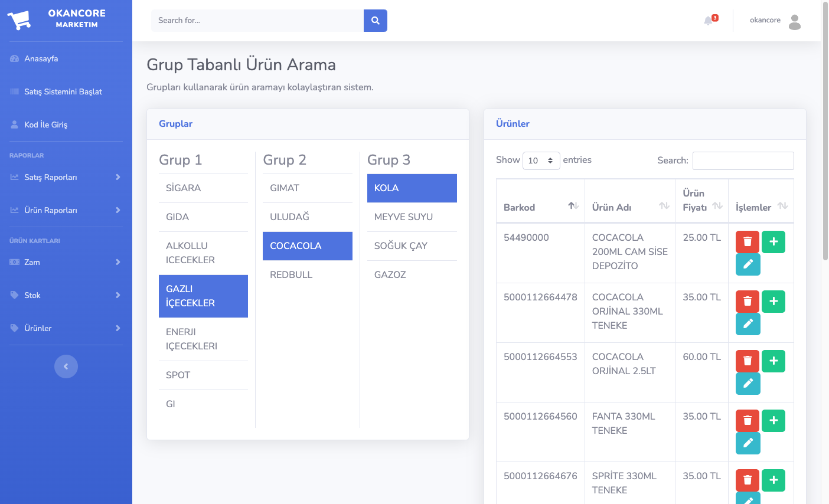Click plus for COCACOLA ORJİNAL 2.5LT
The height and width of the screenshot is (504, 829).
773,361
